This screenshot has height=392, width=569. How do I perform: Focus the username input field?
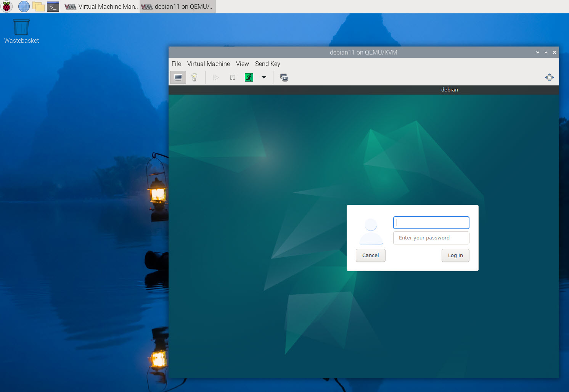431,223
